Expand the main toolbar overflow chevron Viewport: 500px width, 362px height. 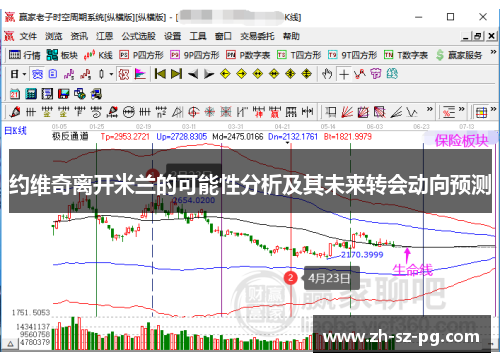493,52
